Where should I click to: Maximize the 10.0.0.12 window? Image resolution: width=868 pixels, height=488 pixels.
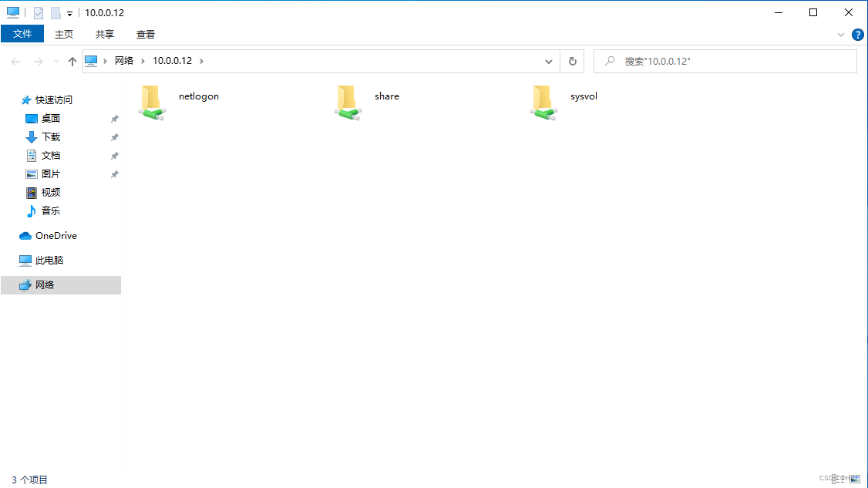pyautogui.click(x=813, y=12)
